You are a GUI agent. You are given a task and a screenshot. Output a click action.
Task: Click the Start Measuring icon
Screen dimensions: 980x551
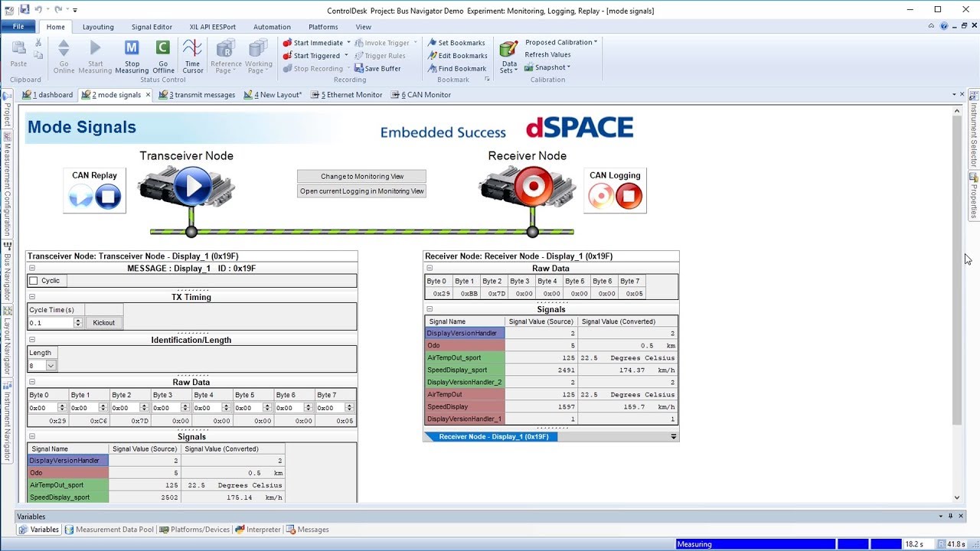[95, 56]
